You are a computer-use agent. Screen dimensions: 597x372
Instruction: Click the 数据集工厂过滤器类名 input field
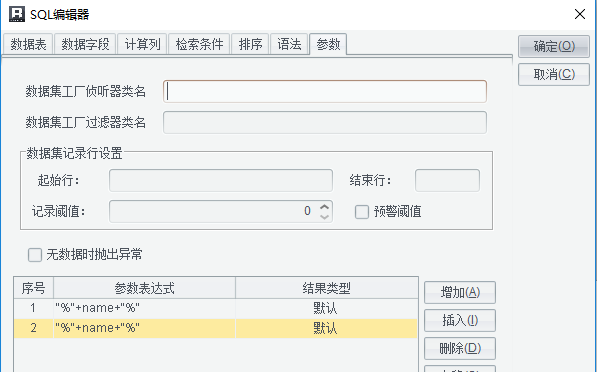(325, 122)
